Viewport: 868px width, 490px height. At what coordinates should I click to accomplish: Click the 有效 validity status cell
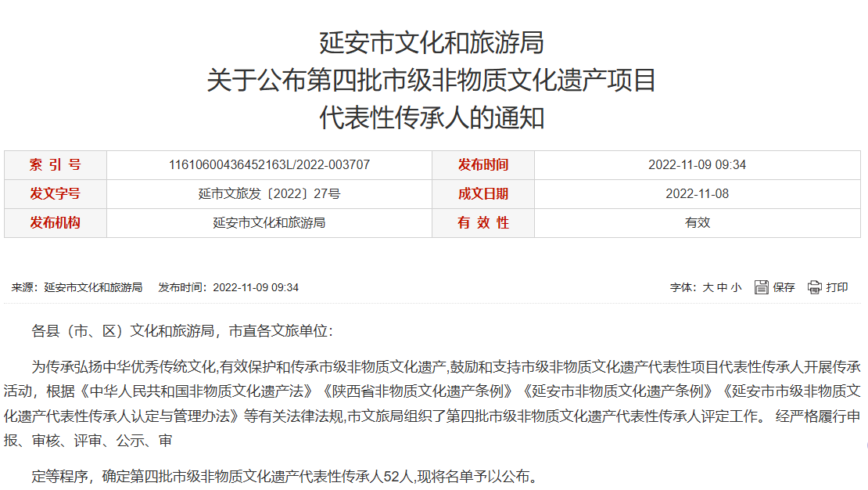click(x=697, y=222)
